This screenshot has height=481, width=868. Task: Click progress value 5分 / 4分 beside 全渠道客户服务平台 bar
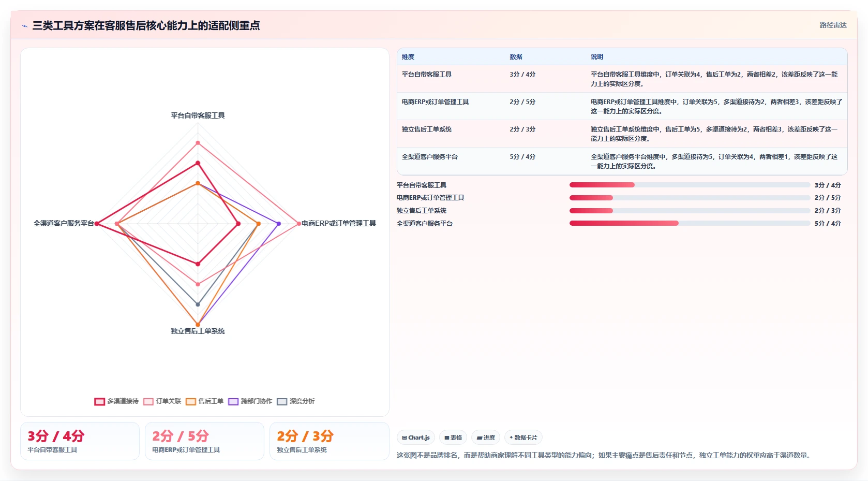pyautogui.click(x=828, y=224)
